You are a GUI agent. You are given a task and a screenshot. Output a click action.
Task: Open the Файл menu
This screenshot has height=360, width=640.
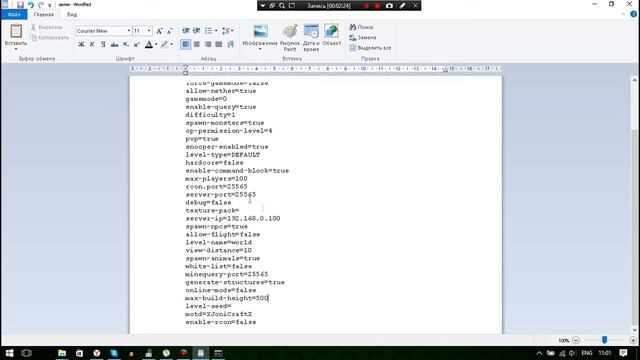point(14,14)
